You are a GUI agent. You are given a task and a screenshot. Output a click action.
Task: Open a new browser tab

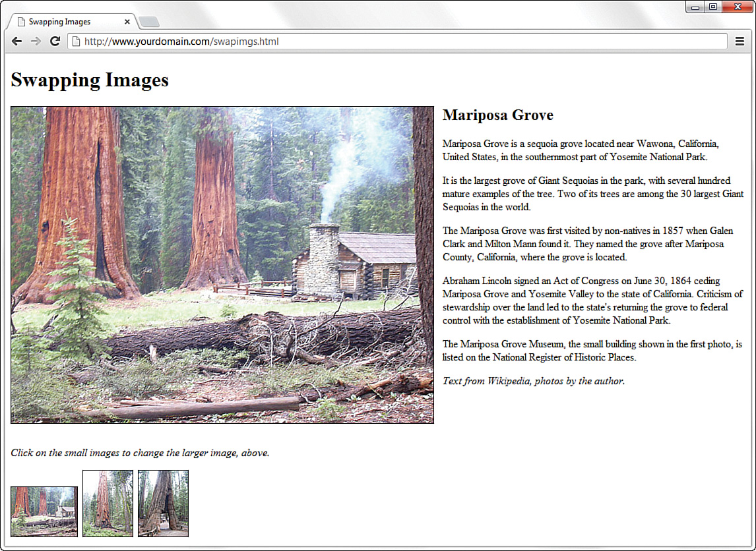[149, 21]
